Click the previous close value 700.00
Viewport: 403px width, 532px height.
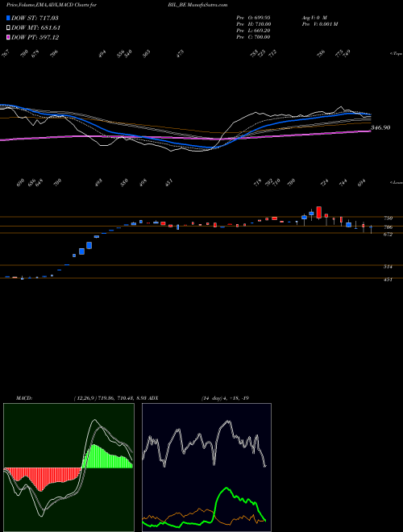pyautogui.click(x=260, y=36)
